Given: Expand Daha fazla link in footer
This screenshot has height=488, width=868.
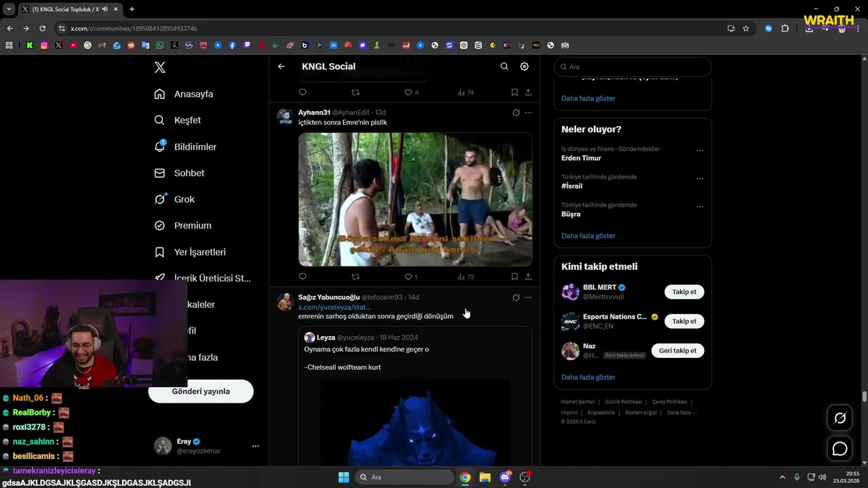Looking at the screenshot, I should [682, 412].
